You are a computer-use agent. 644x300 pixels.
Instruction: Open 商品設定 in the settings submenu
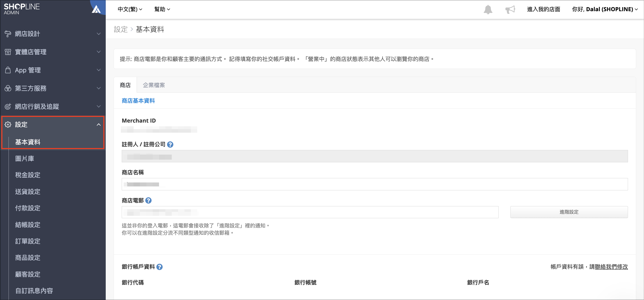[x=28, y=258]
